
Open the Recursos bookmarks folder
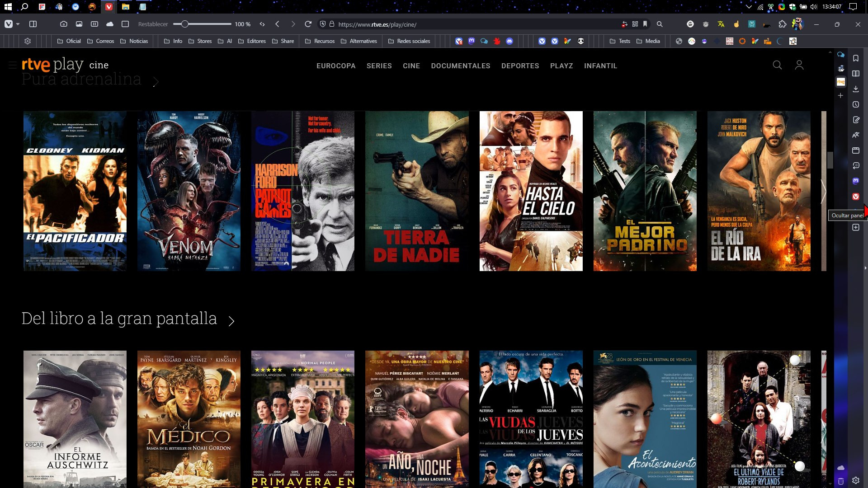(x=320, y=41)
